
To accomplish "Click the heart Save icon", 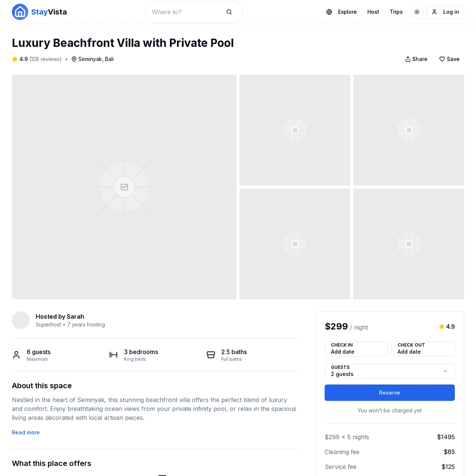I will (x=442, y=59).
